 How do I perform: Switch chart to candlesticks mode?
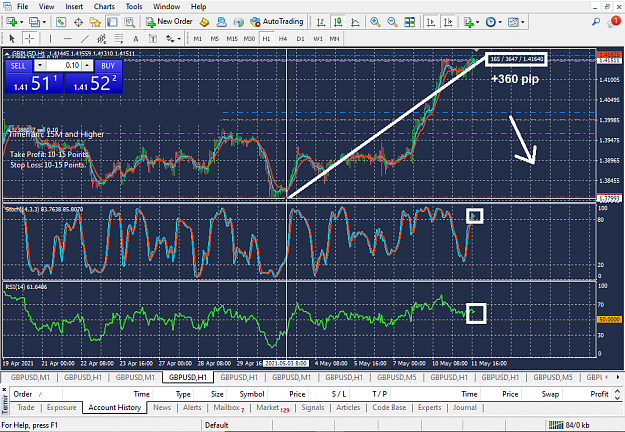[338, 22]
